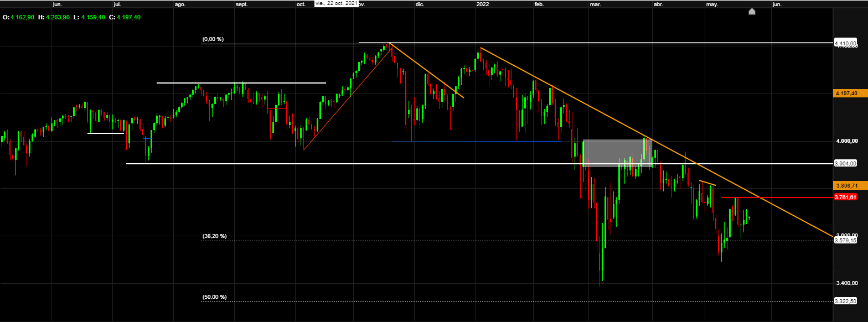868x322 pixels.
Task: Click the mar. label on time axis
Action: tap(596, 4)
